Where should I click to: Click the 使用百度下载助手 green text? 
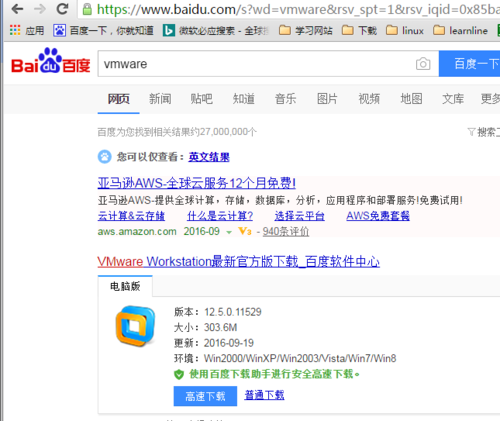pyautogui.click(x=274, y=374)
